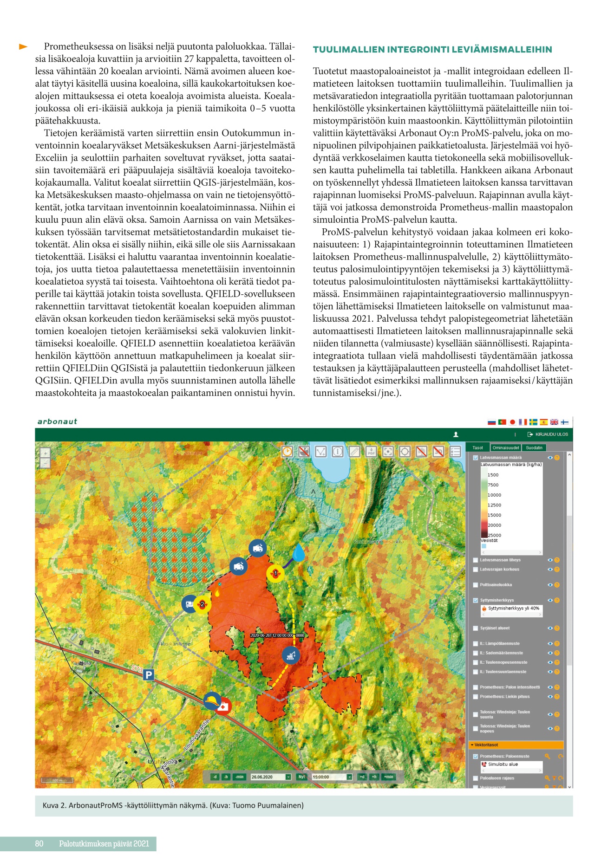This screenshot has width=614, height=868.
Task: Toggle the eye icon for Syttymisherkkyys layer
Action: point(550,600)
